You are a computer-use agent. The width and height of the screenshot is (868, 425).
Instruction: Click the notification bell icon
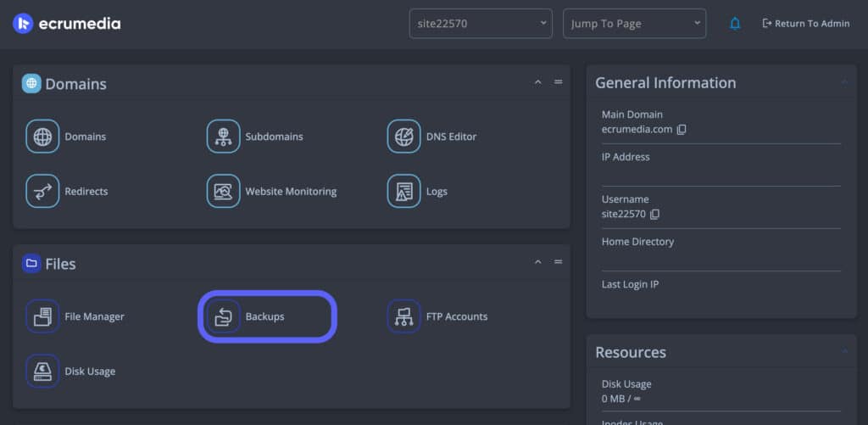pyautogui.click(x=735, y=24)
